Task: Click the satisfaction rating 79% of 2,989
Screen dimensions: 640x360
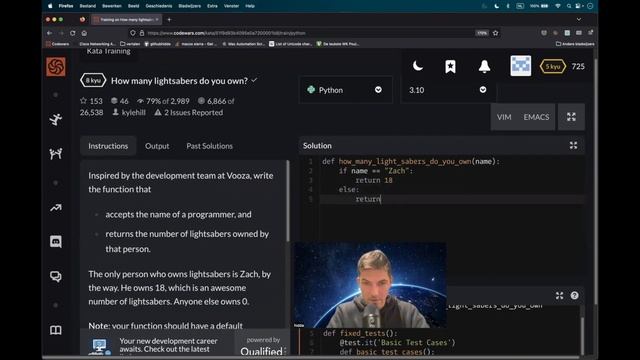Action: pyautogui.click(x=163, y=101)
